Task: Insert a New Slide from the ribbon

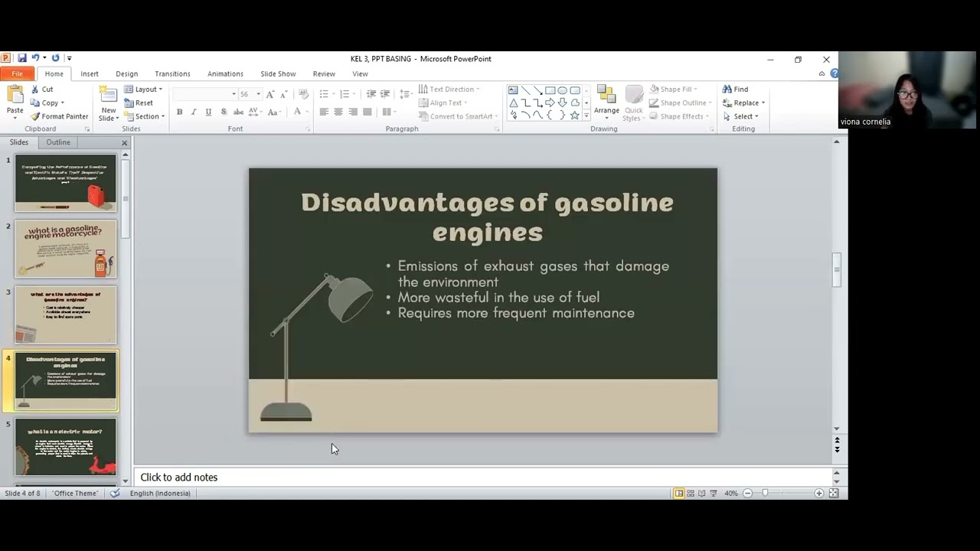Action: 109,103
